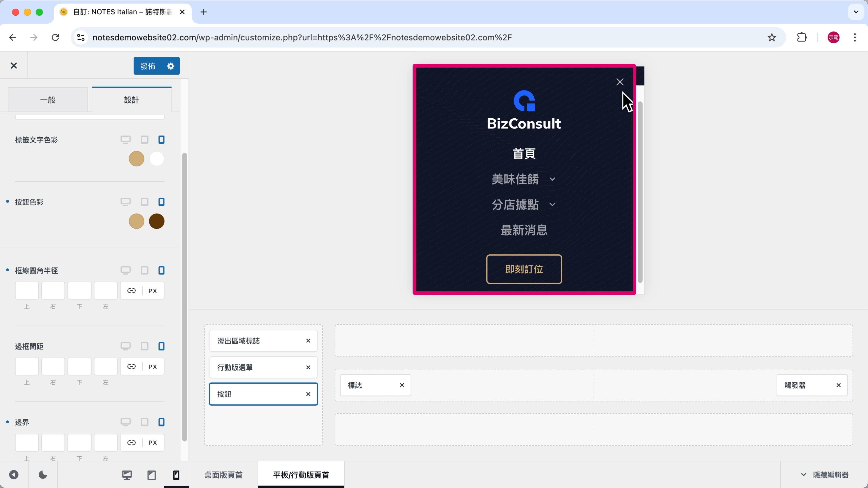Switch to the 一般 tab
The image size is (868, 488).
coord(47,100)
